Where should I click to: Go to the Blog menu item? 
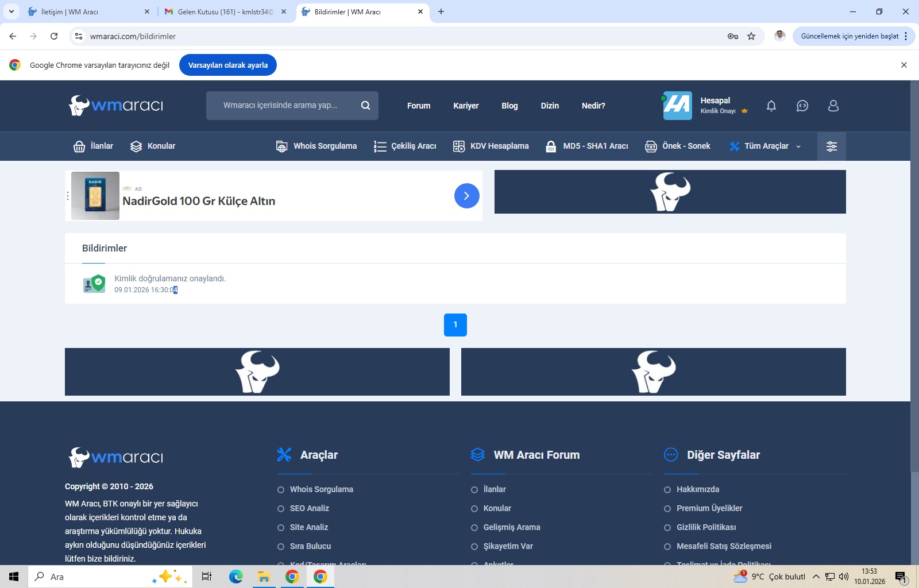pos(509,106)
